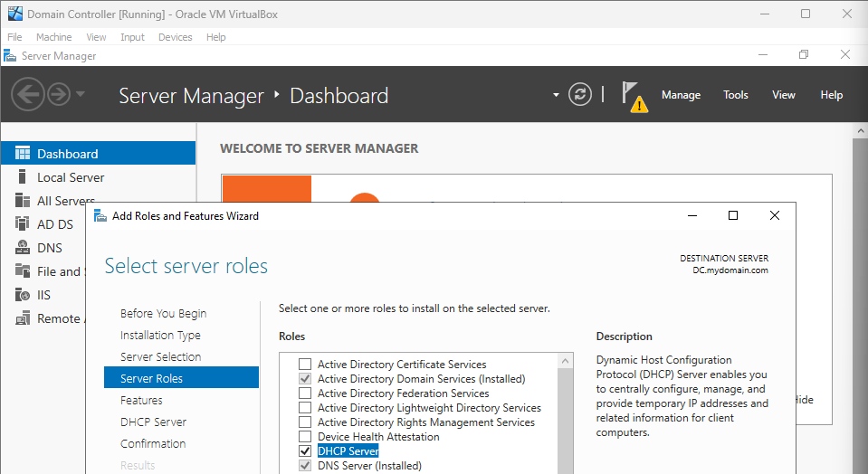The width and height of the screenshot is (868, 474).
Task: Select the IIS sidebar icon
Action: click(22, 295)
